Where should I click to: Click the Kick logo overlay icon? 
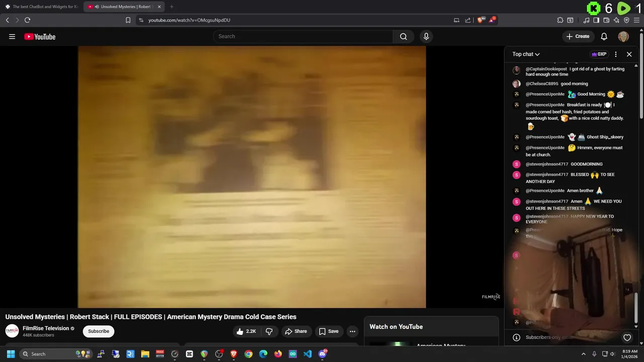coord(594,8)
